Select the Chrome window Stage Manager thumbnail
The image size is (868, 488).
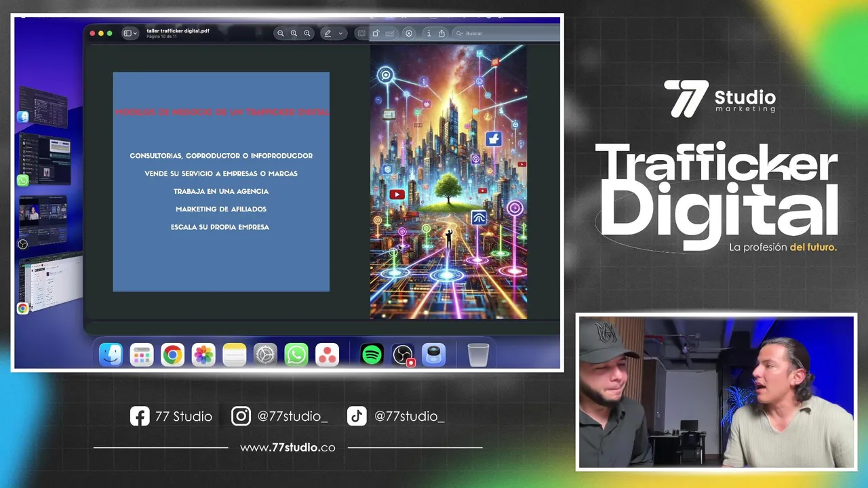click(x=50, y=283)
